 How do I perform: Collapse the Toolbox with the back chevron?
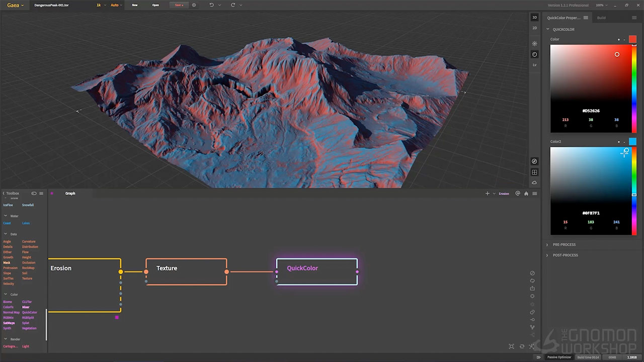click(3, 193)
